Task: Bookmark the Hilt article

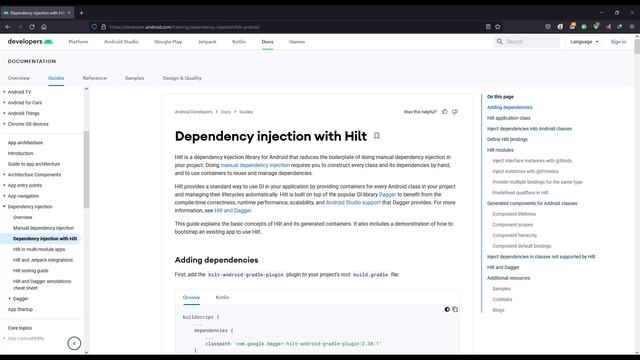Action: 377,136
